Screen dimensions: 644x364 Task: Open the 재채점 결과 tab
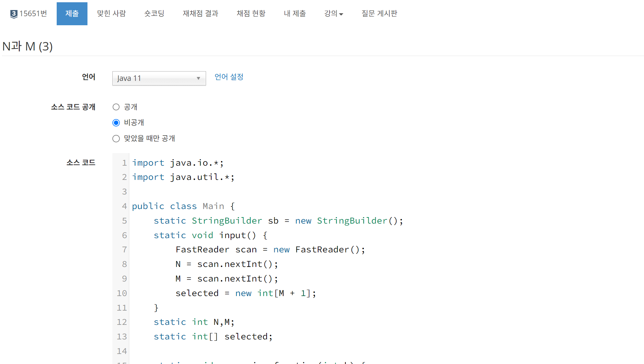click(x=201, y=14)
